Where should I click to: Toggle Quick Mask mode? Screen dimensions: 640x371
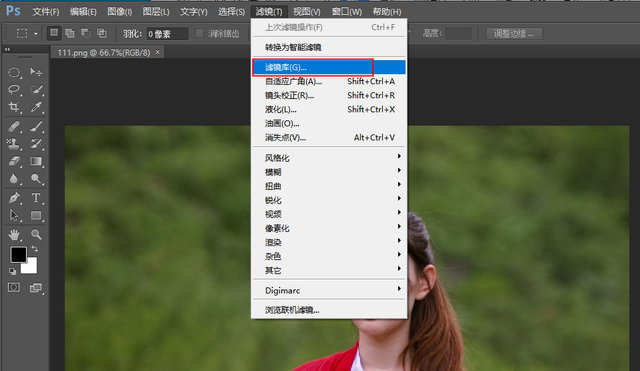point(14,288)
